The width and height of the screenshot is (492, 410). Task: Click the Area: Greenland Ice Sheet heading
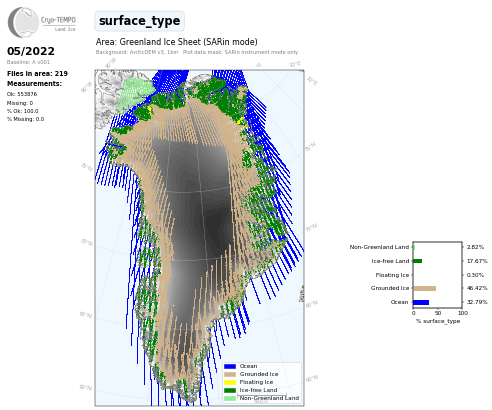coord(177,42)
